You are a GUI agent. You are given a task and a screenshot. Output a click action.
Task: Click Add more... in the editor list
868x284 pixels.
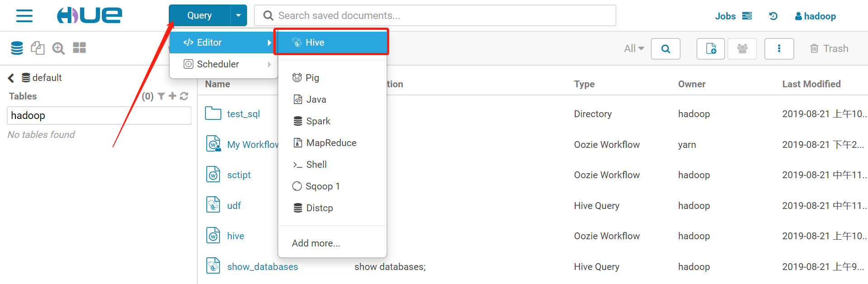[x=316, y=243]
